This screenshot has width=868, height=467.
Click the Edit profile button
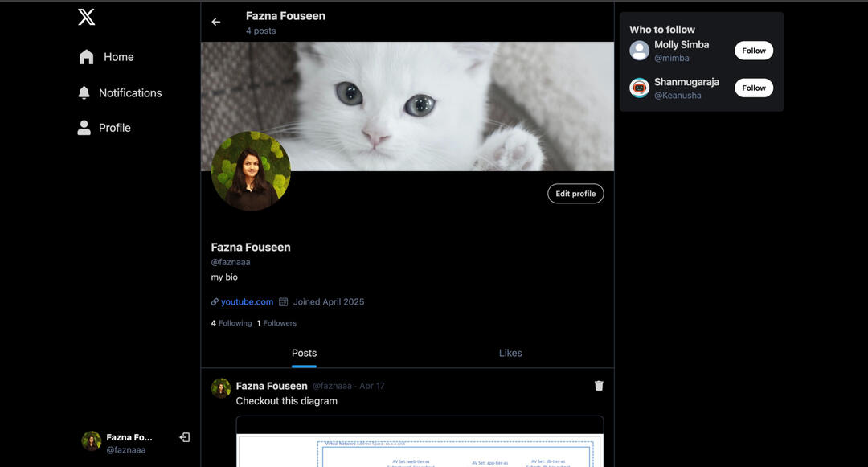click(575, 194)
